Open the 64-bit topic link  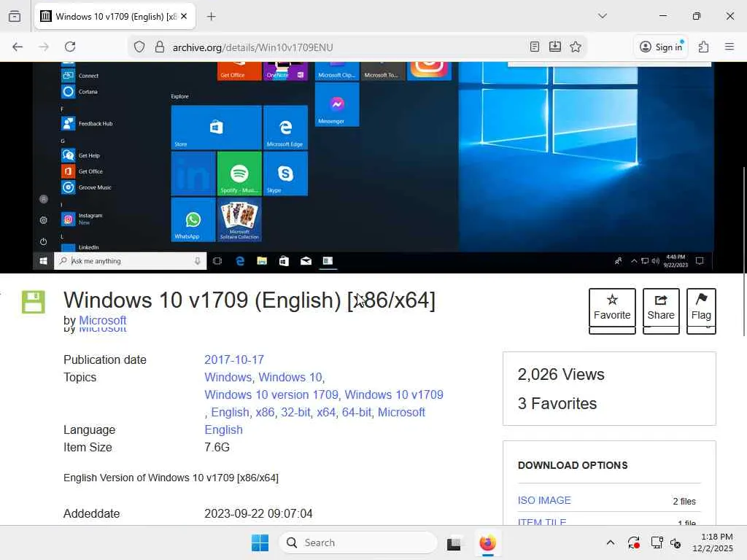pos(356,413)
